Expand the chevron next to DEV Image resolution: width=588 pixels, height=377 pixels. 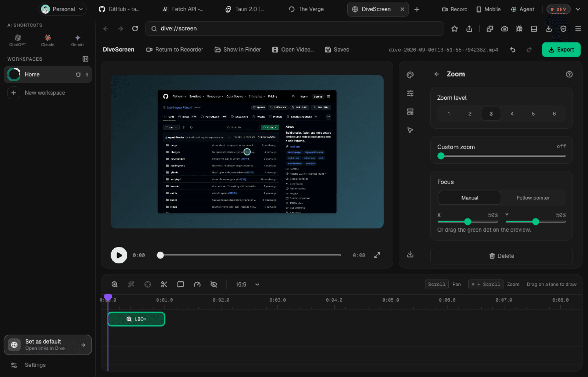click(578, 9)
